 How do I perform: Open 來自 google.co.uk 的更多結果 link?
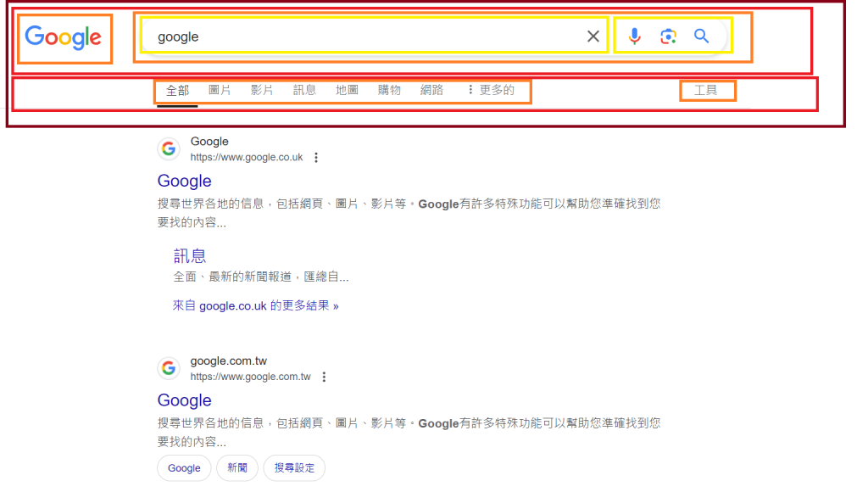click(x=256, y=306)
